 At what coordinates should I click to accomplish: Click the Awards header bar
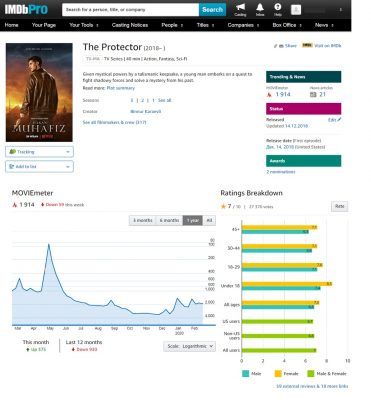click(303, 161)
